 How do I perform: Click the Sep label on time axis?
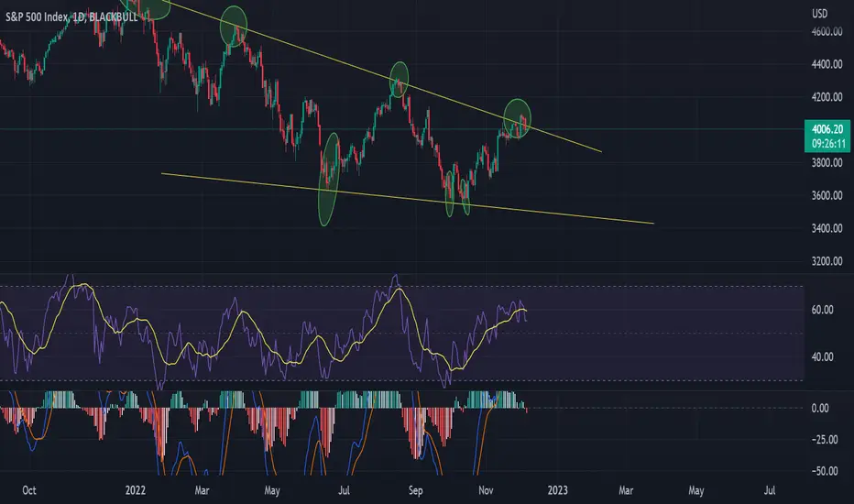tap(416, 490)
